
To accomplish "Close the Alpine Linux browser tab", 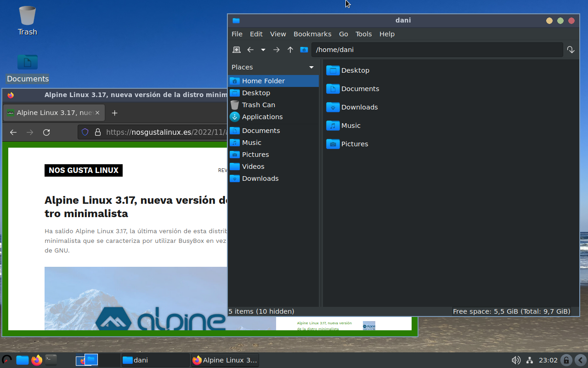I will (x=97, y=112).
